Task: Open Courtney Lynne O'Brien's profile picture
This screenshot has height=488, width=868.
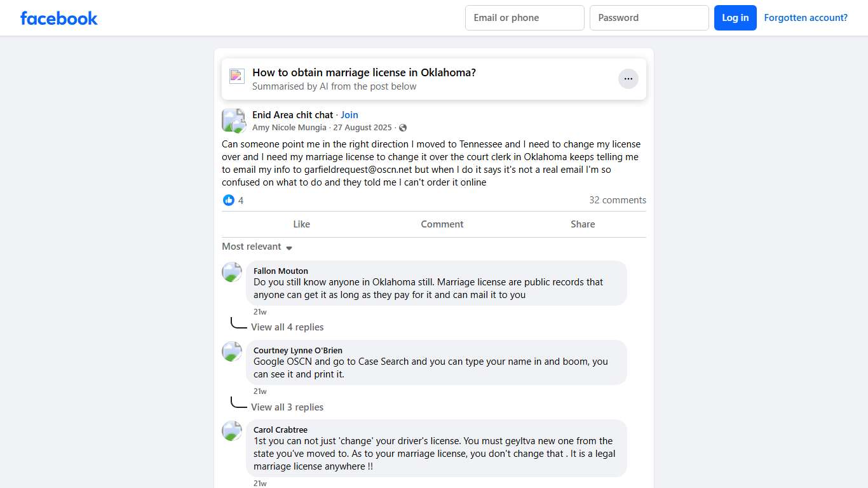Action: [x=232, y=351]
